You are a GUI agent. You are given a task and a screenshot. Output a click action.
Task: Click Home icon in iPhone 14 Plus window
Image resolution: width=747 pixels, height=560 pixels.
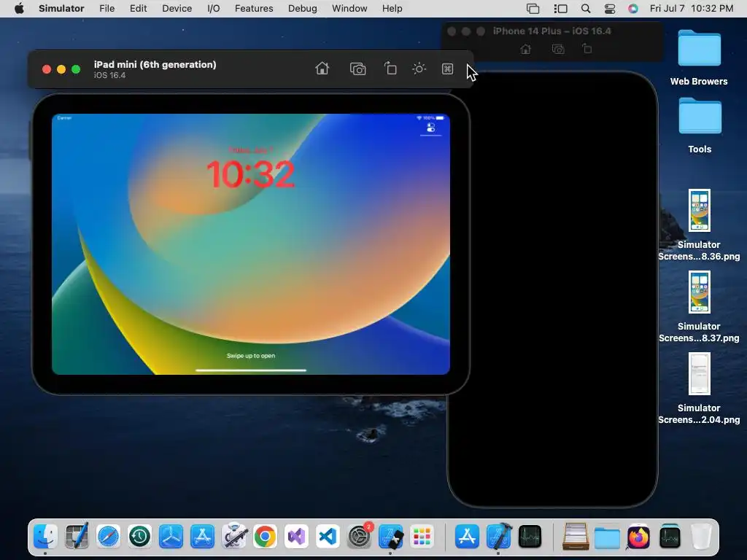525,49
